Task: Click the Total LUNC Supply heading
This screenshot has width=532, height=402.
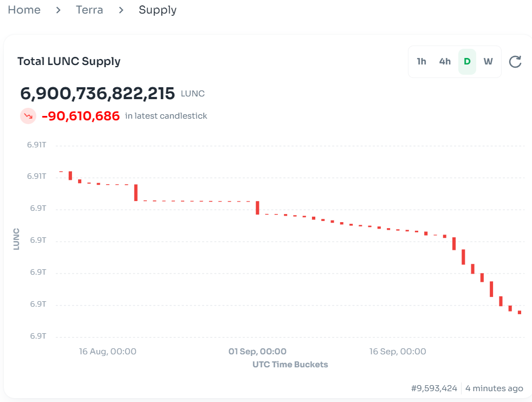Action: [69, 61]
